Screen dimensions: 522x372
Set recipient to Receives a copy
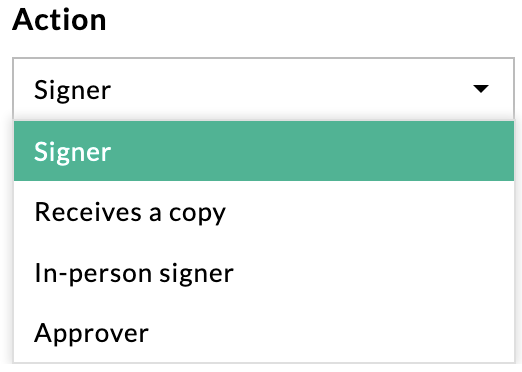pos(264,212)
